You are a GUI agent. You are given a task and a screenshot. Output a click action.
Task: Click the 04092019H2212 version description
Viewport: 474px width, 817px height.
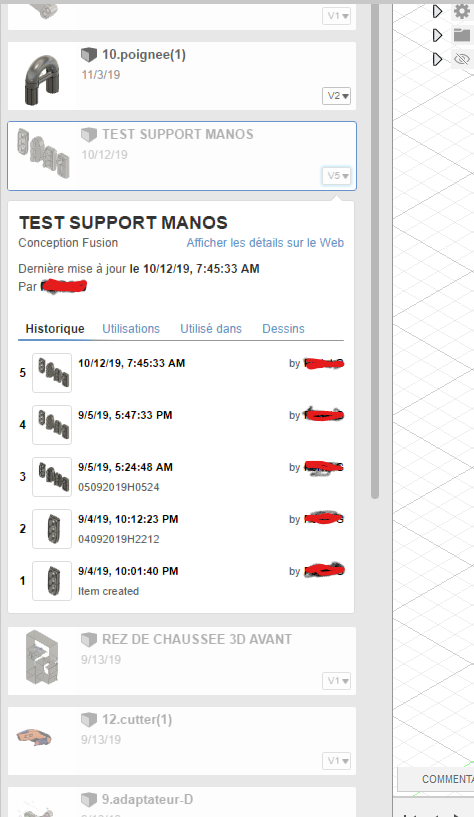tap(119, 539)
